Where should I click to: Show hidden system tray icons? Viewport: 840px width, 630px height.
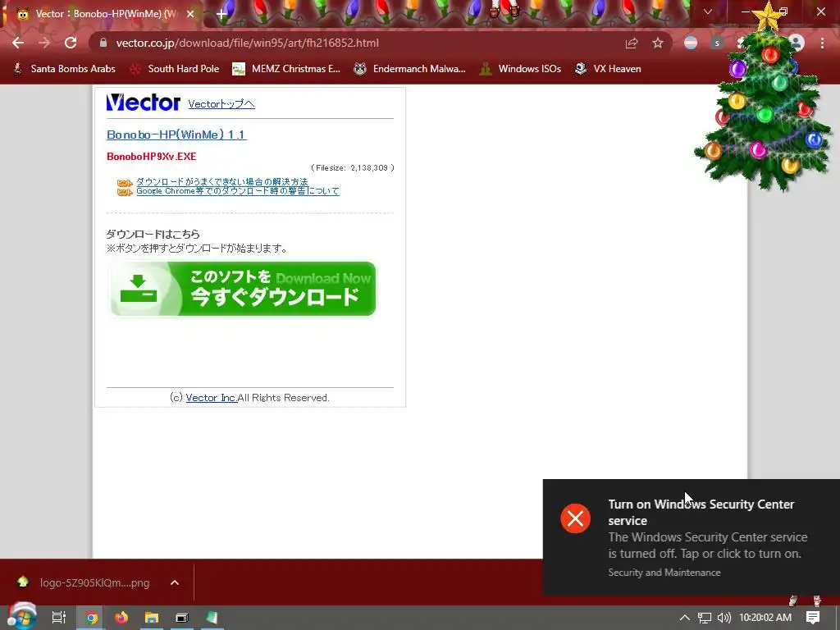click(685, 618)
